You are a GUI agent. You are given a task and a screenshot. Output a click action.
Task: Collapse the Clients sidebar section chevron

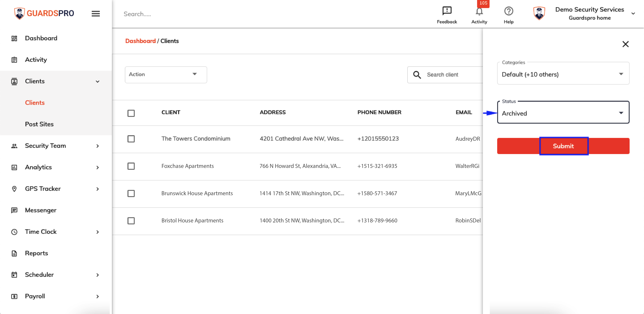click(x=98, y=82)
